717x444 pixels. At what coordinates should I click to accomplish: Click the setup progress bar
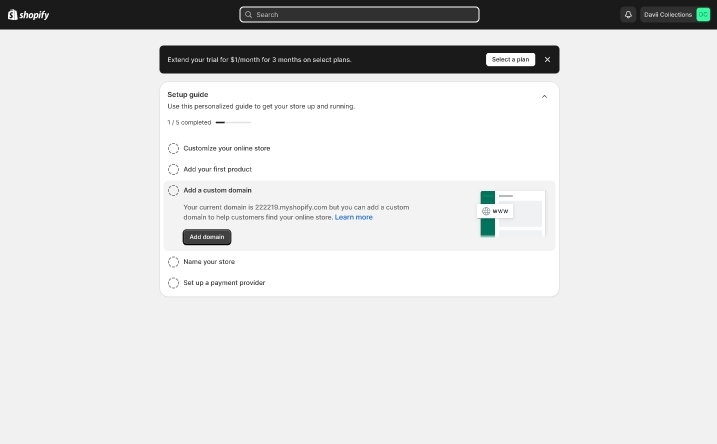(x=233, y=122)
